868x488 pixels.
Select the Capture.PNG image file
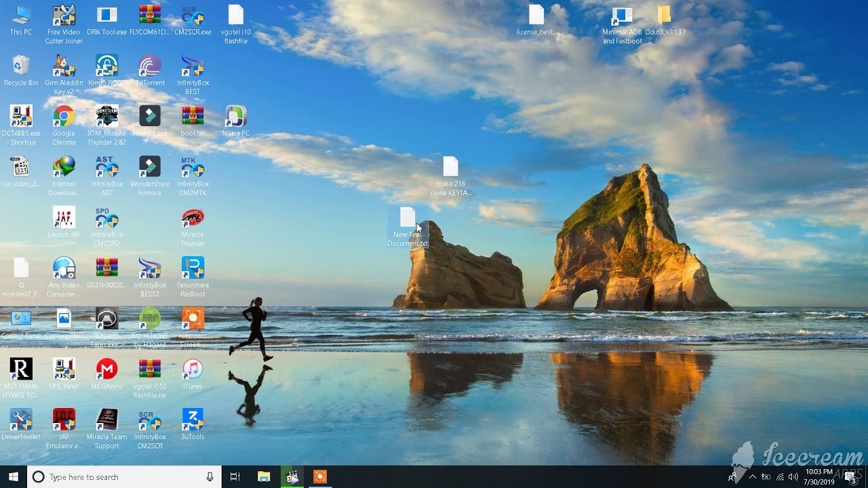tap(64, 323)
